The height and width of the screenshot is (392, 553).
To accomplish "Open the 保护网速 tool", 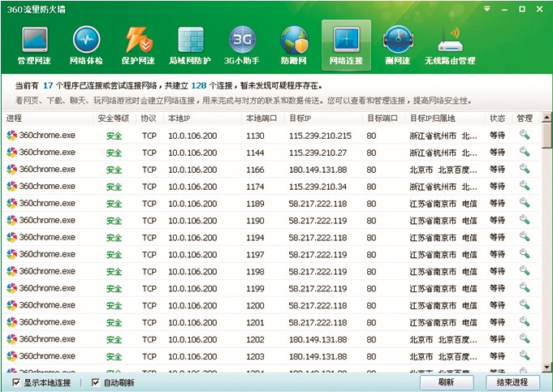I will (x=138, y=45).
